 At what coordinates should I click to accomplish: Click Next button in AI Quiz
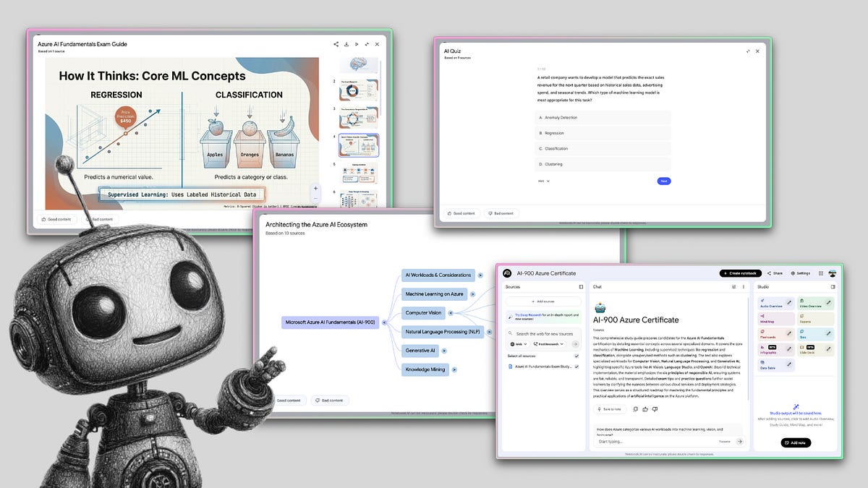pos(664,181)
